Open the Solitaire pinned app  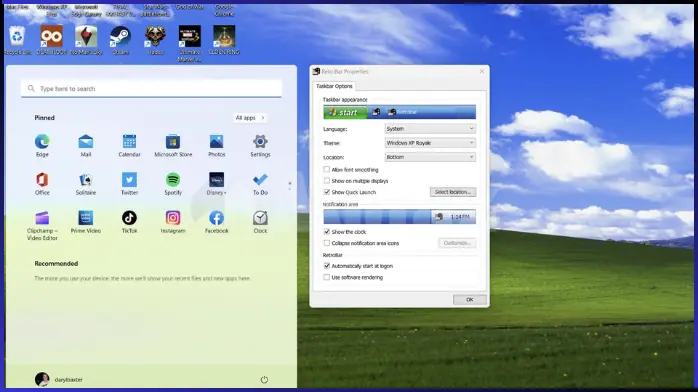coord(85,184)
